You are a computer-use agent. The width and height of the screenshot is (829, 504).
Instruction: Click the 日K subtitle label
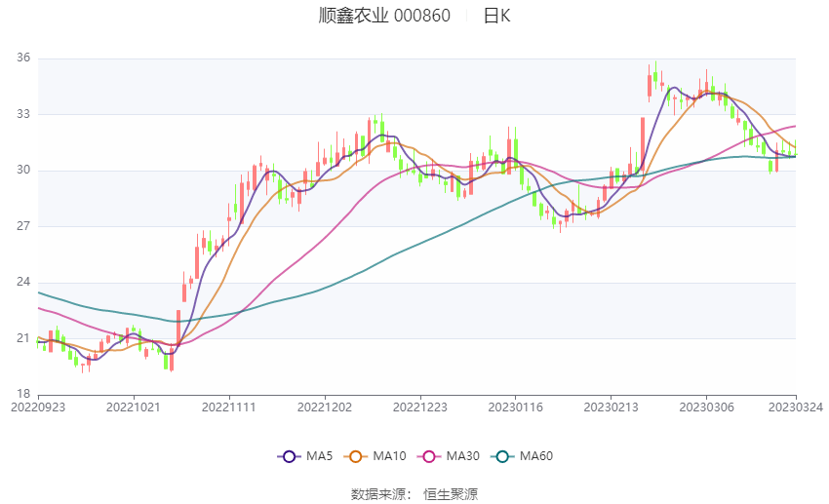496,16
